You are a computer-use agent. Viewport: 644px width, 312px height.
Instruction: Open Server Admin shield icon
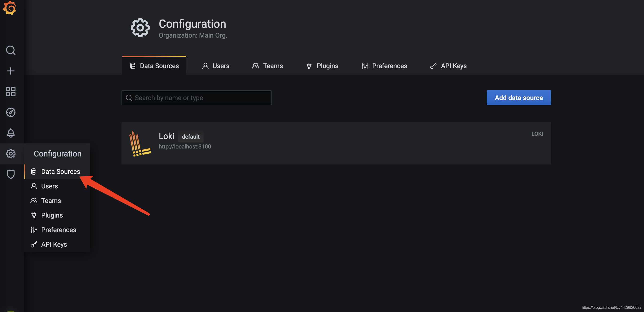pyautogui.click(x=11, y=174)
